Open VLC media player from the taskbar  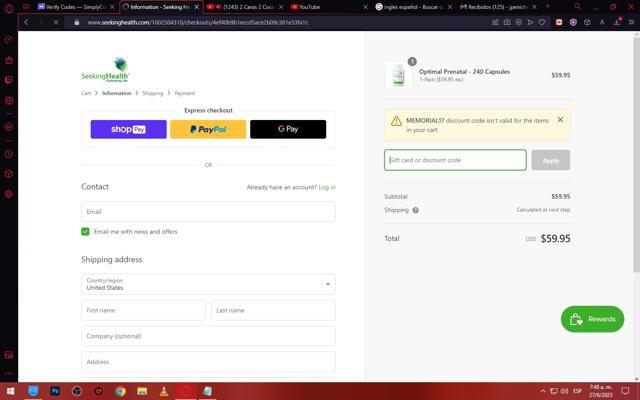164,391
